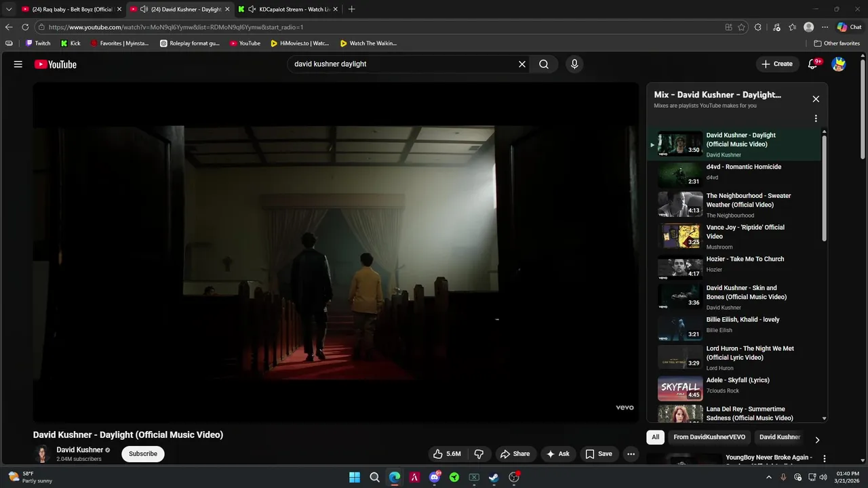
Task: Open the Mix playlist options menu
Action: (x=816, y=119)
